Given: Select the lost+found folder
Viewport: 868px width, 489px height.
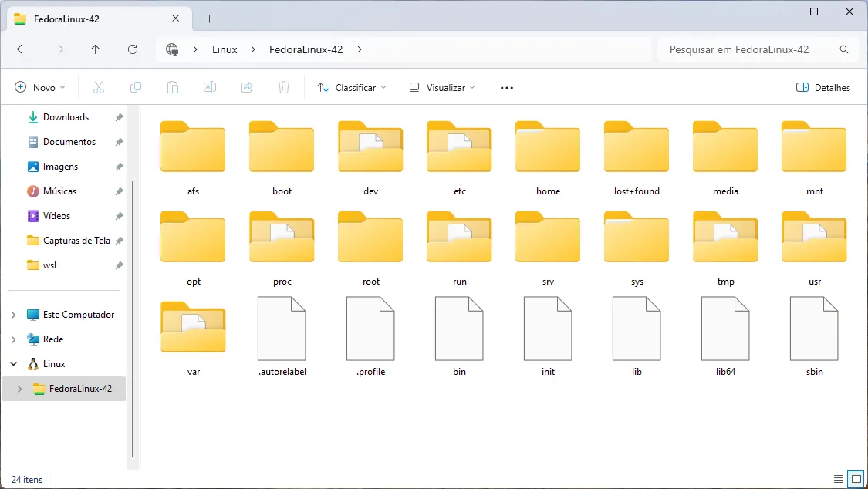Looking at the screenshot, I should 637,159.
